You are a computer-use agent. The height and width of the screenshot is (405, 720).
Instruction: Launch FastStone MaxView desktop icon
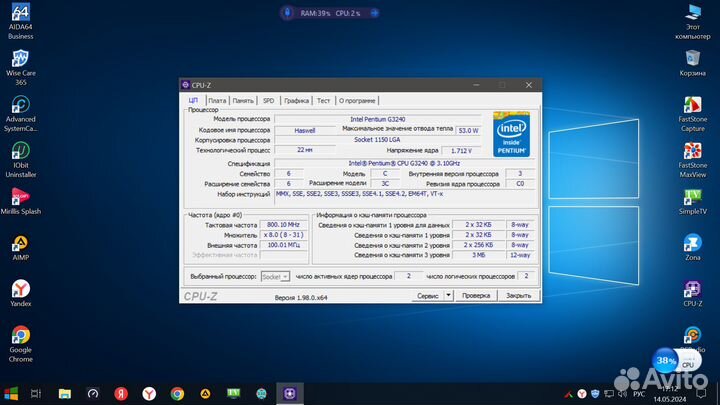[x=692, y=160]
